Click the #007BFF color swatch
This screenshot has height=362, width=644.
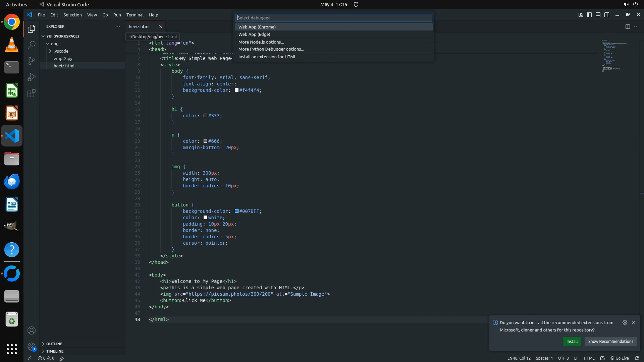pyautogui.click(x=236, y=211)
